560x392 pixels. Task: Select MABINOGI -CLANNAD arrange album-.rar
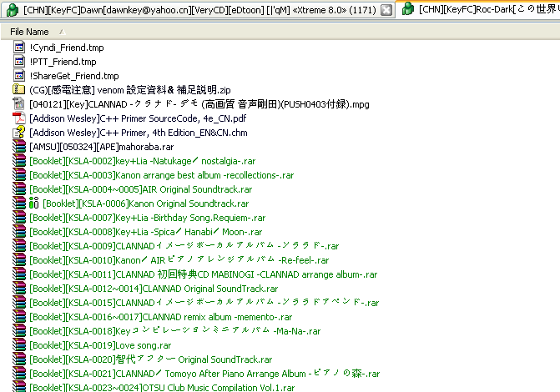pos(203,274)
